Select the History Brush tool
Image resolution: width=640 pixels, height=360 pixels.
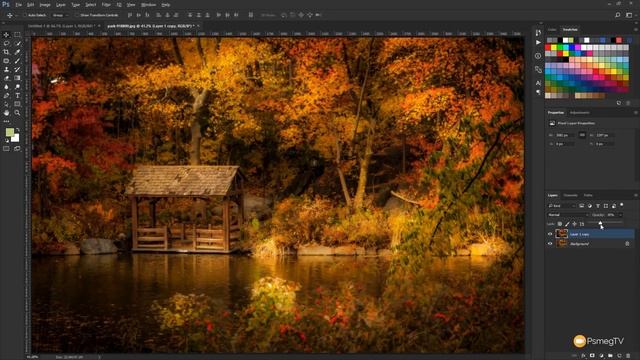(x=17, y=69)
